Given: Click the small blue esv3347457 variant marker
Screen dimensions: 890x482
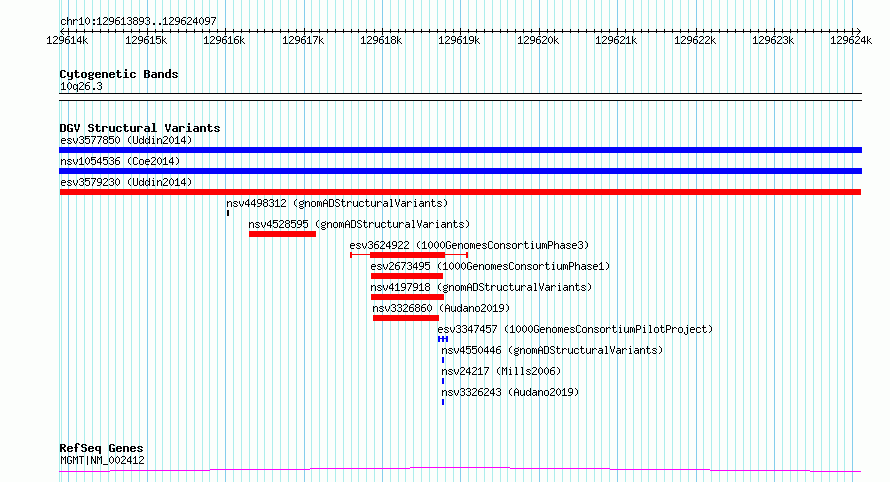Looking at the screenshot, I should [x=443, y=339].
